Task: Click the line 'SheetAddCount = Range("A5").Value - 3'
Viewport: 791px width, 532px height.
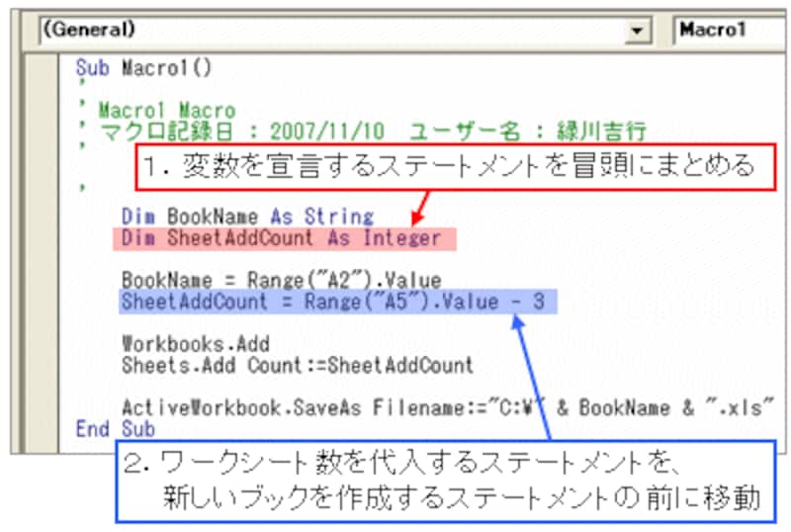Action: coord(333,302)
